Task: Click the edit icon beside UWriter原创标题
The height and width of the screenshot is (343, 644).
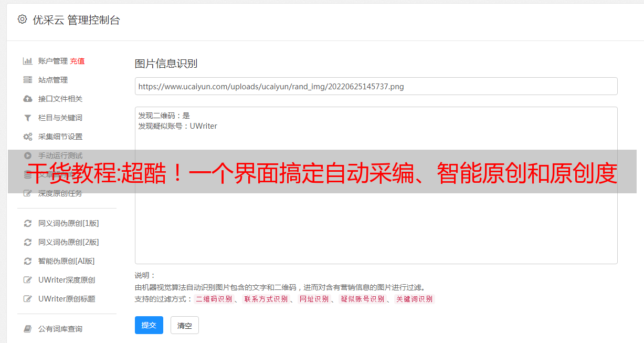Action: (28, 299)
